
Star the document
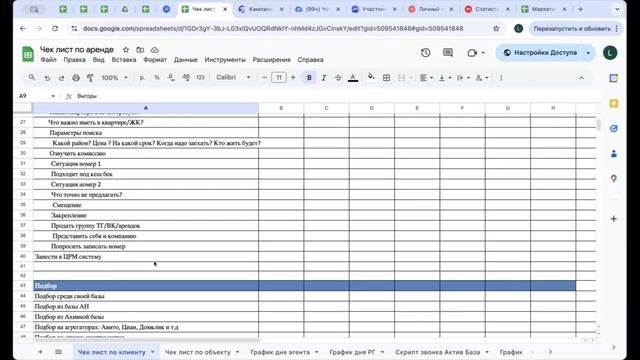126,50
